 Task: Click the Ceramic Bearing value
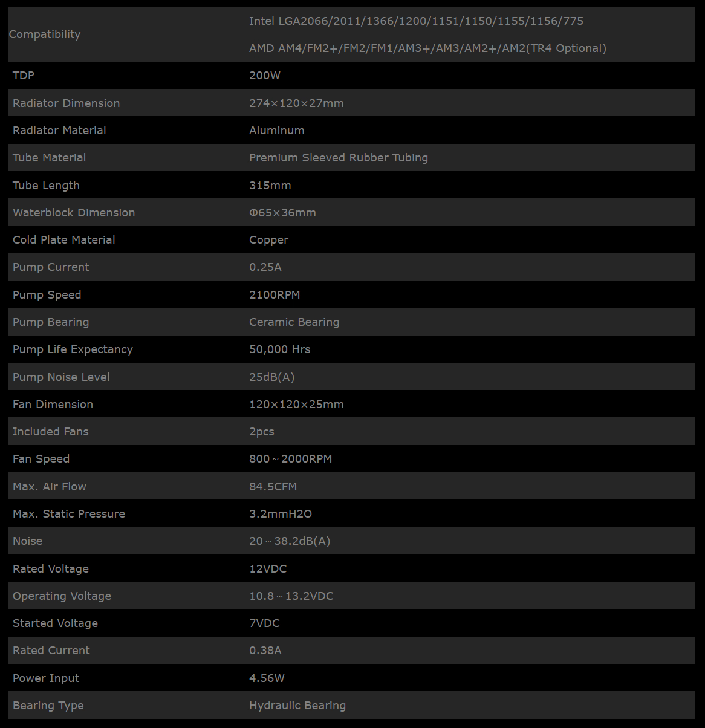pyautogui.click(x=294, y=322)
